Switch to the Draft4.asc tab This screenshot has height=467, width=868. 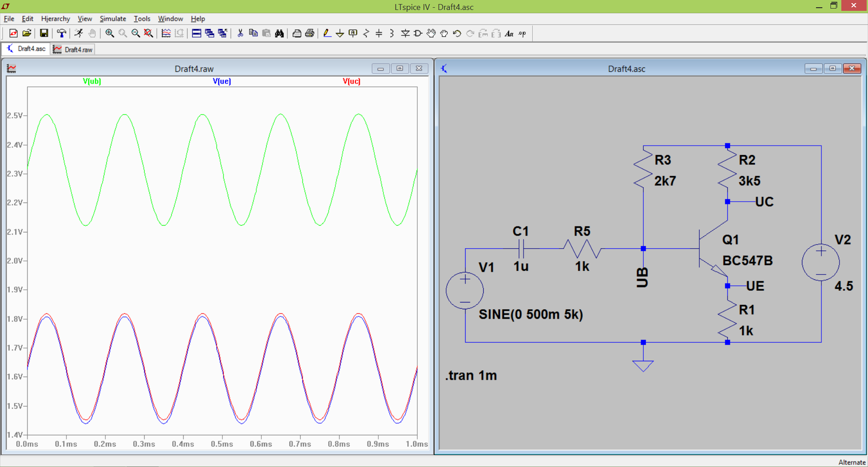26,49
